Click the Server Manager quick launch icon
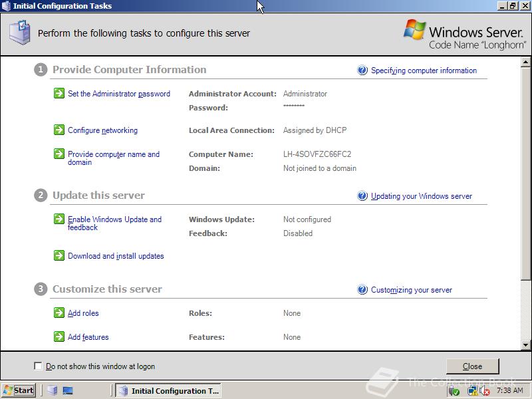 (53, 390)
